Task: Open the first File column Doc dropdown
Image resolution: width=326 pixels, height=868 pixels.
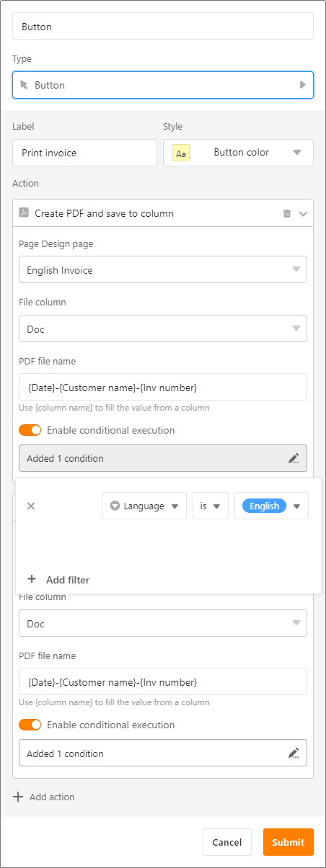Action: pyautogui.click(x=163, y=329)
